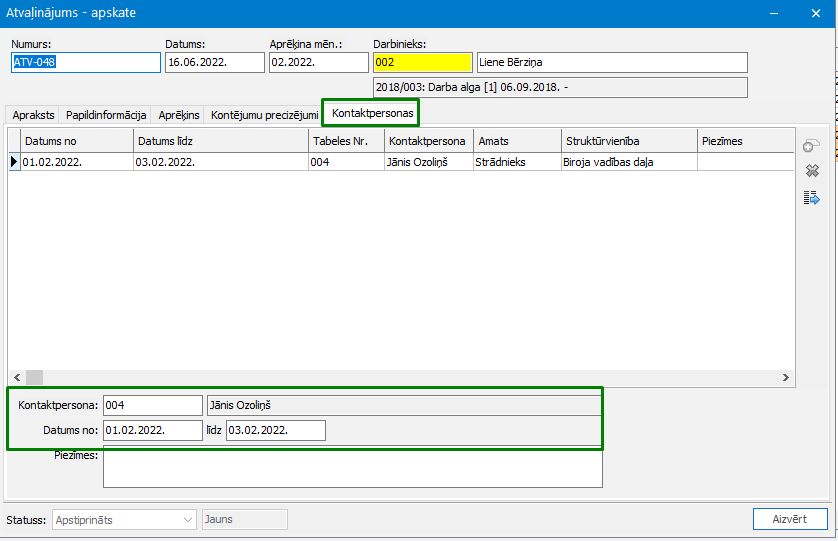Click the Kontaktpersona column header
The width and height of the screenshot is (838, 541).
(429, 141)
